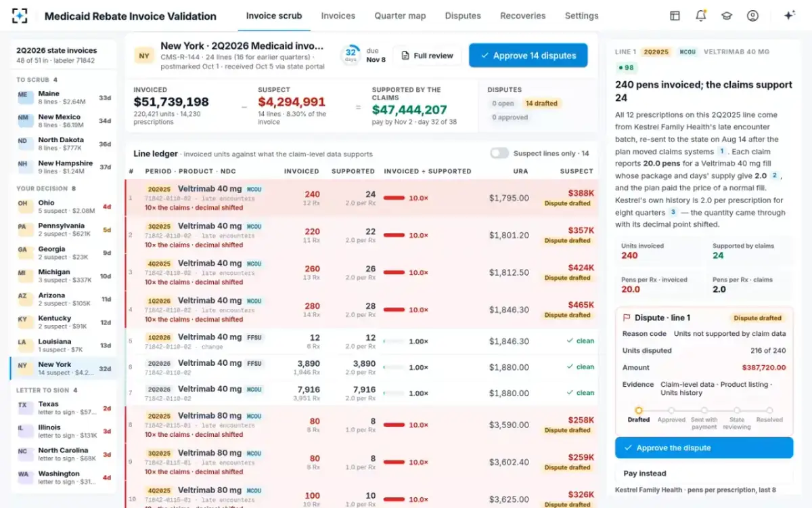The width and height of the screenshot is (812, 508).
Task: Click the flag icon beside Dispute · line 1
Action: [627, 318]
